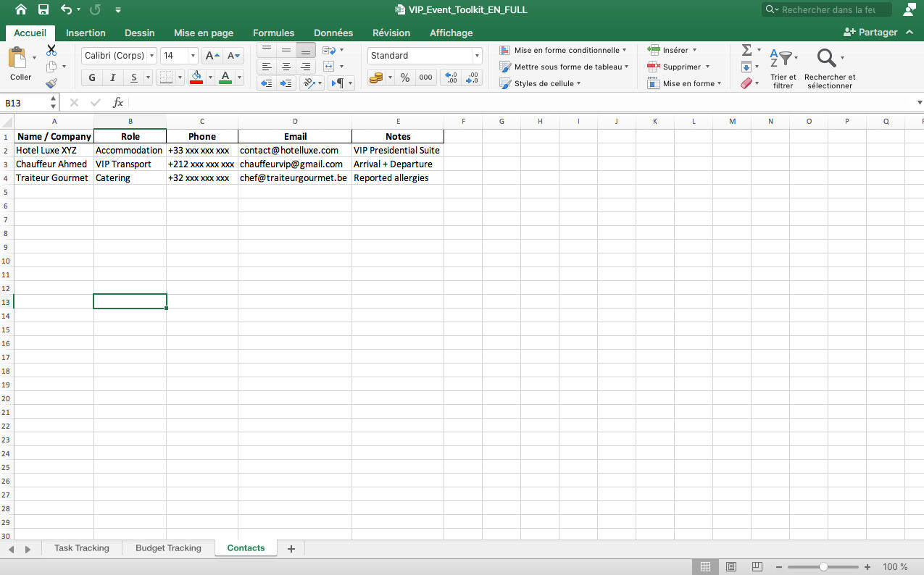Click the zoom slider handle
The width and height of the screenshot is (924, 575).
(x=823, y=567)
